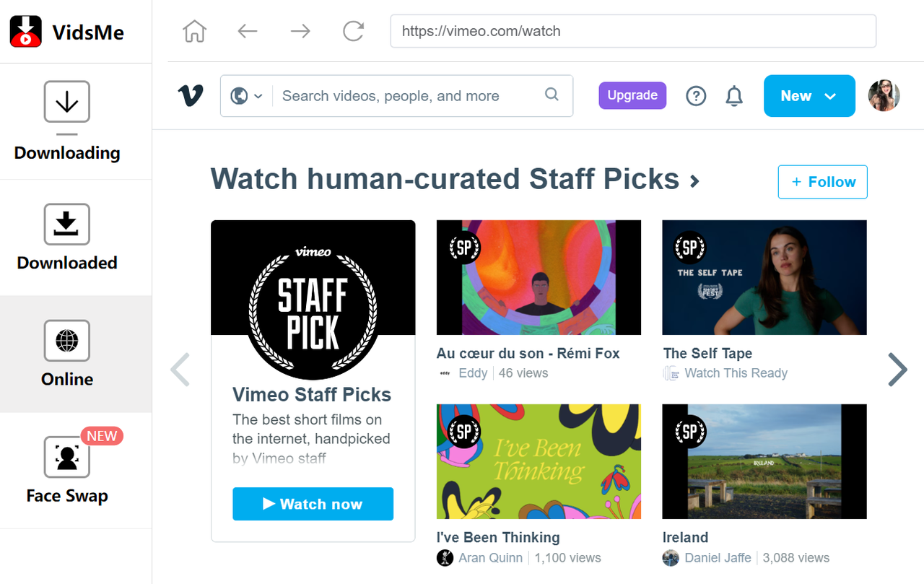This screenshot has height=584, width=924.
Task: Open the Watch This Ready channel link
Action: click(x=736, y=373)
